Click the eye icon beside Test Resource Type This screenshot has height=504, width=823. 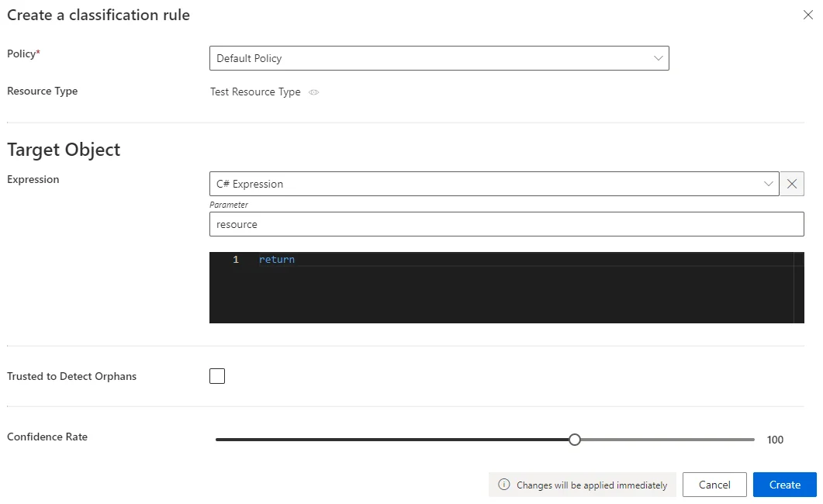pyautogui.click(x=314, y=92)
